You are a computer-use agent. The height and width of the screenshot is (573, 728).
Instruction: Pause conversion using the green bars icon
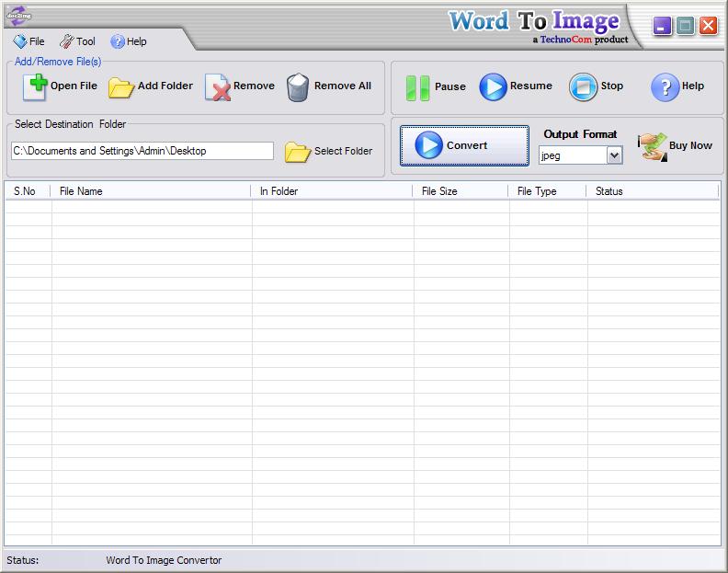coord(417,88)
